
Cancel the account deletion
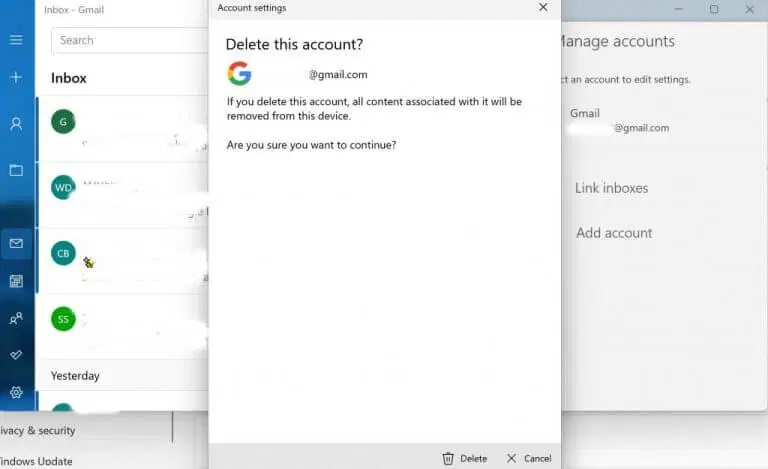click(x=529, y=459)
